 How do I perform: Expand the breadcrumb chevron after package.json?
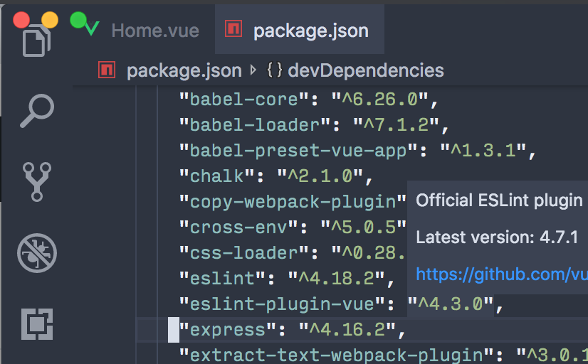(x=253, y=70)
